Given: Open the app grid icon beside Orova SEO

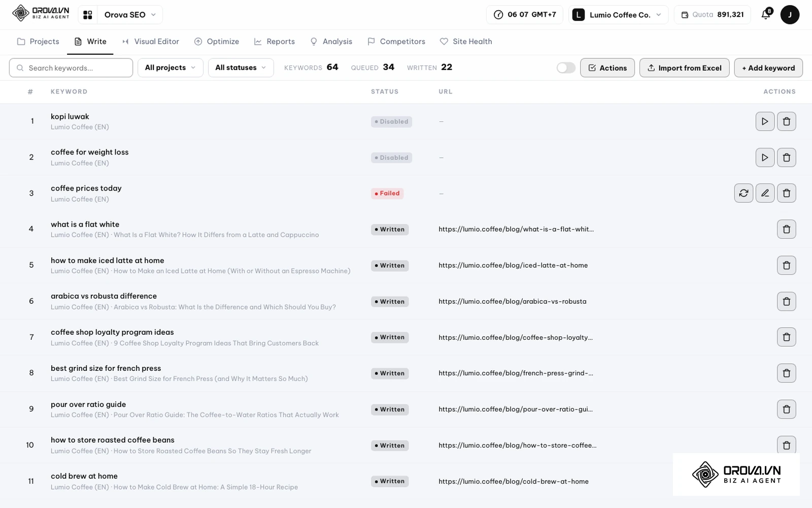Looking at the screenshot, I should pos(88,15).
